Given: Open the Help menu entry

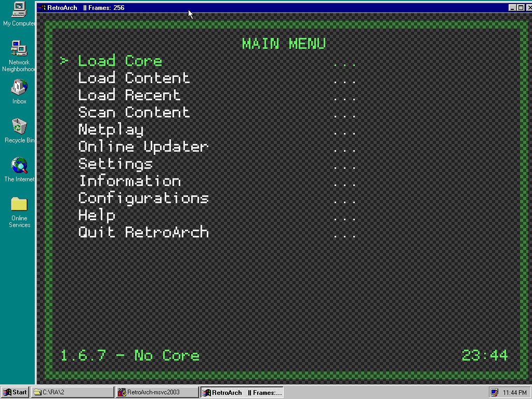Looking at the screenshot, I should tap(96, 216).
